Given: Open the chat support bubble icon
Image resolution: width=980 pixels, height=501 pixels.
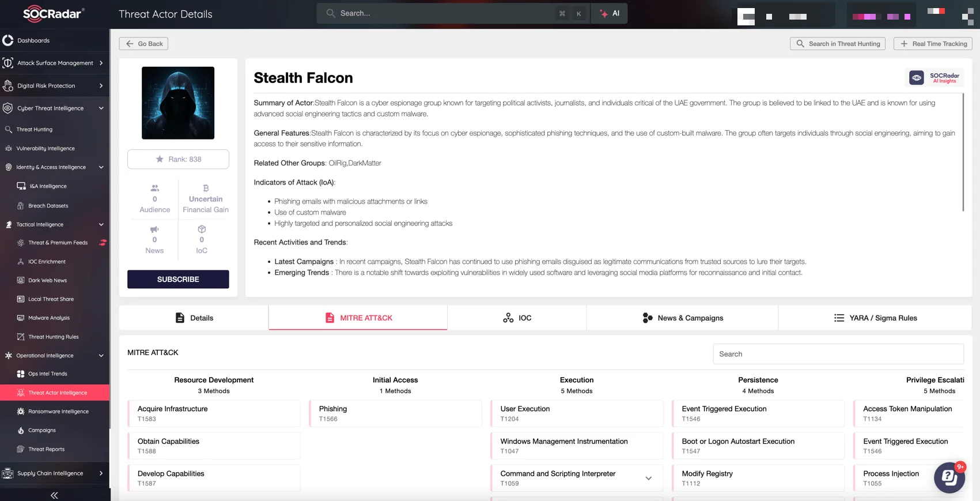Looking at the screenshot, I should tap(949, 477).
